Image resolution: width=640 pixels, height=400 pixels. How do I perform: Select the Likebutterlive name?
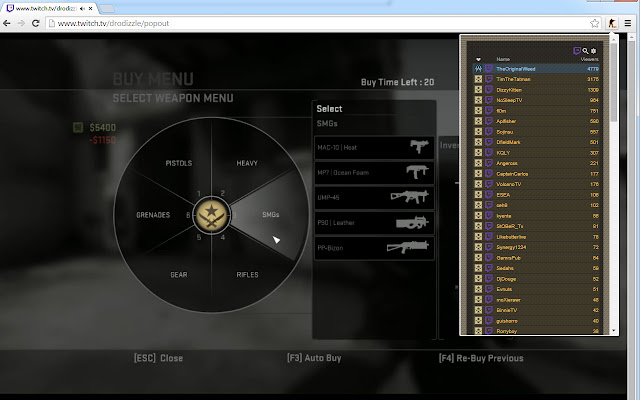coord(511,237)
